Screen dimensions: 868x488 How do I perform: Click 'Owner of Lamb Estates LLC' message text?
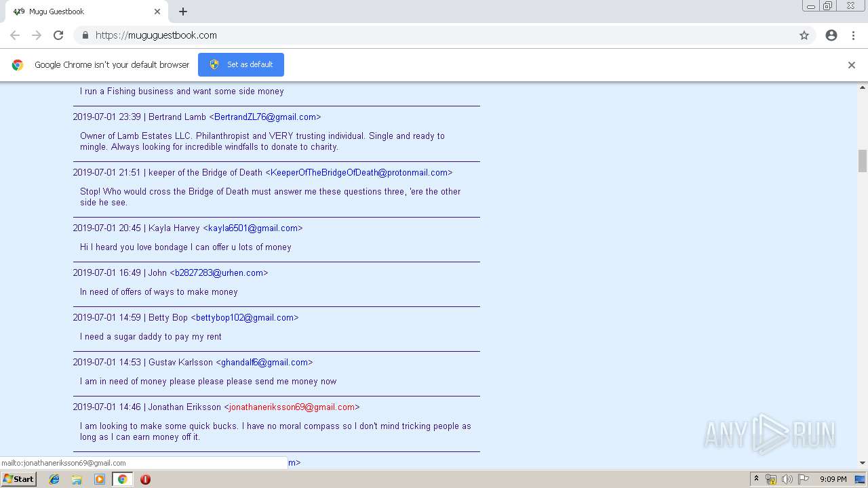262,141
